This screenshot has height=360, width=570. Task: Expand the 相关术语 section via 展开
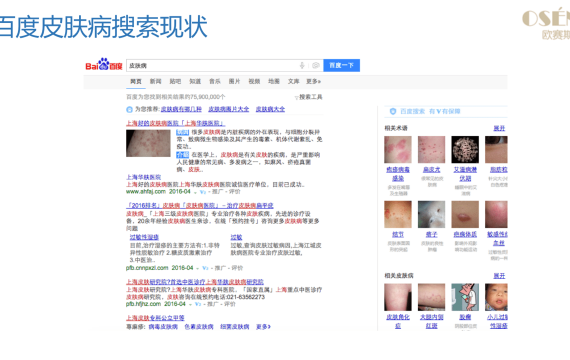tap(499, 128)
